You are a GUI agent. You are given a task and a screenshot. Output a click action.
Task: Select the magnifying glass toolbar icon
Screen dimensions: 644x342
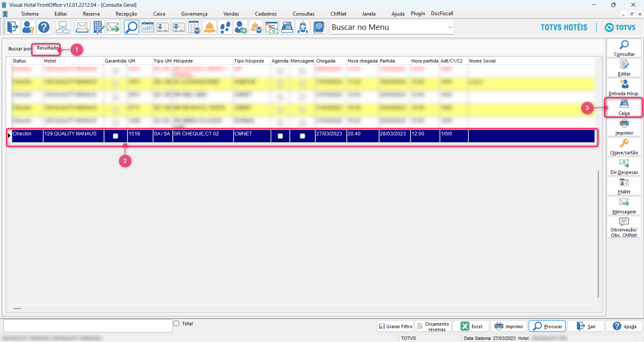[131, 27]
